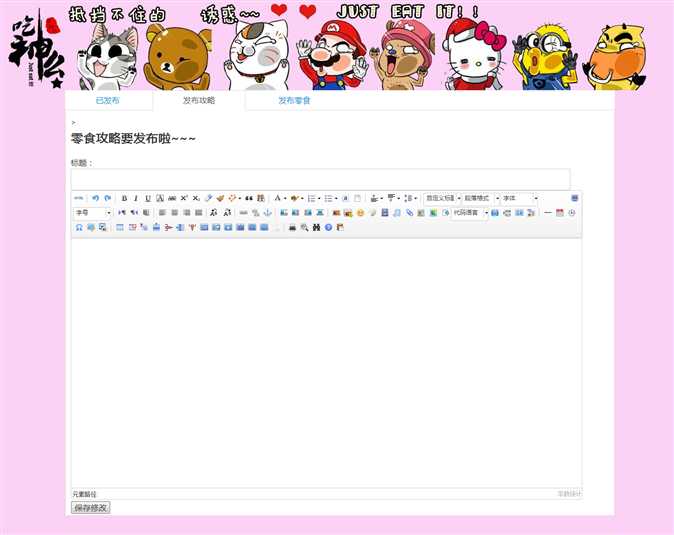Center align the text
The image size is (674, 535).
(x=175, y=213)
